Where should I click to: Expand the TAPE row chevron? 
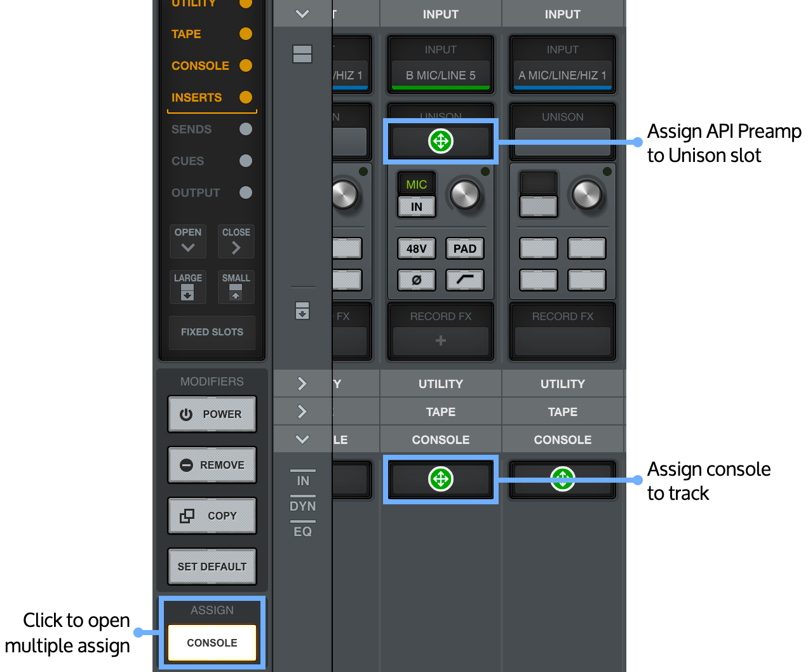pyautogui.click(x=302, y=412)
